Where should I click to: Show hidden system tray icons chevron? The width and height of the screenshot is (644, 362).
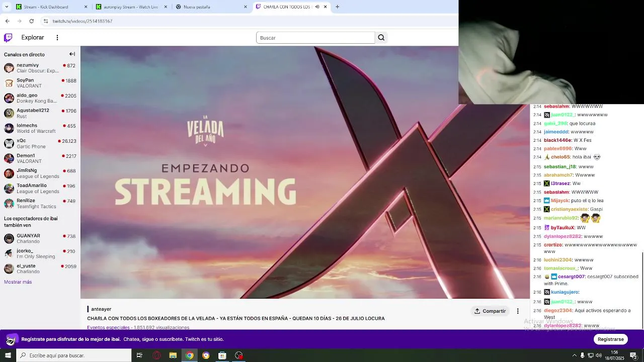point(575,355)
